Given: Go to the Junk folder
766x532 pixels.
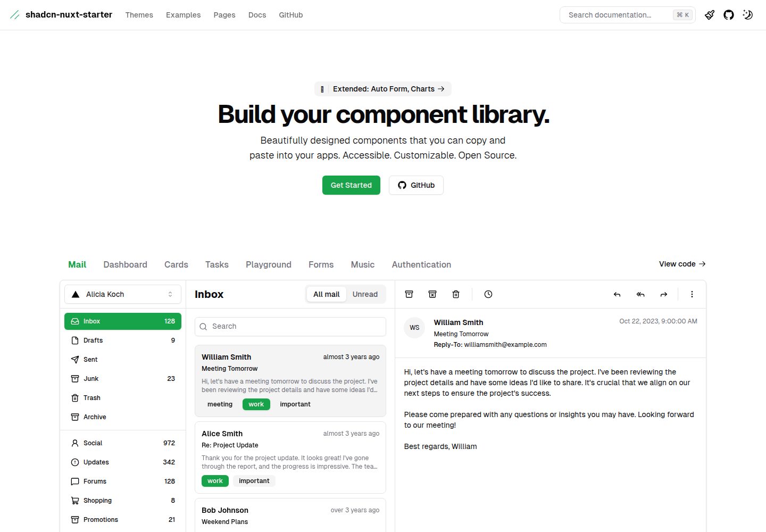Looking at the screenshot, I should click(x=123, y=379).
